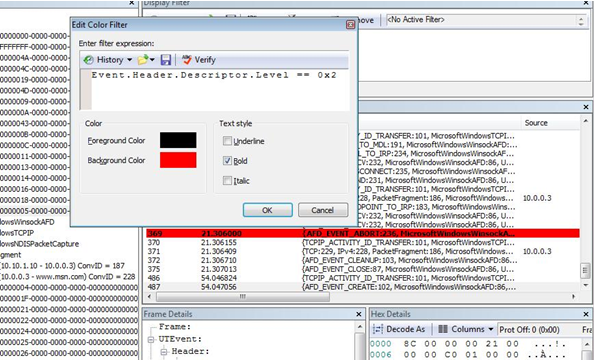The height and width of the screenshot is (361, 594).
Task: Click the active filter up-down stepper
Action: [x=581, y=20]
